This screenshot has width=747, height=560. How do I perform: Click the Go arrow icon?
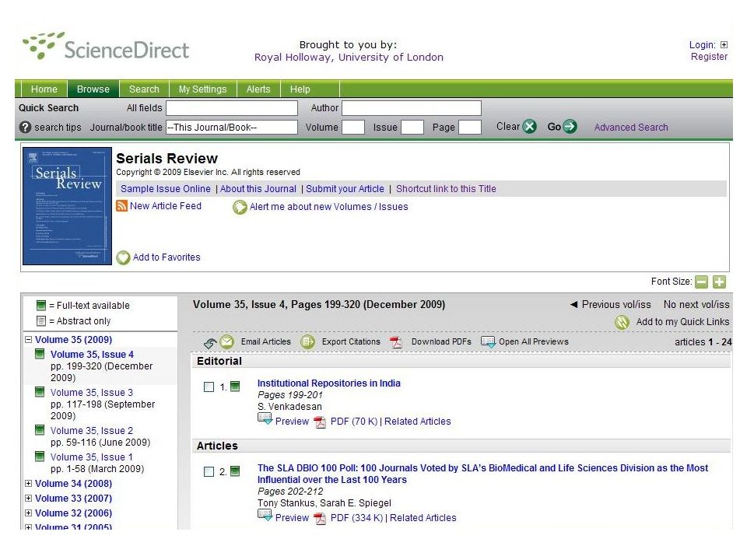tap(570, 127)
